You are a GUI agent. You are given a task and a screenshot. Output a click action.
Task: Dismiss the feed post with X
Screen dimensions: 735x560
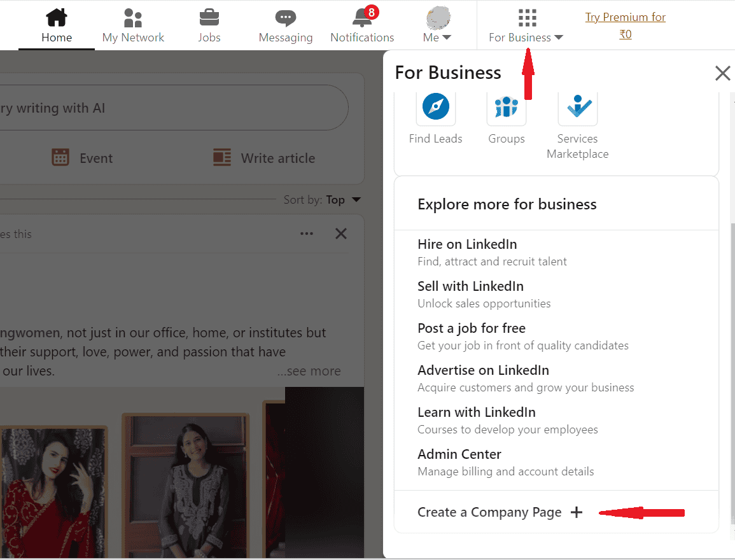click(341, 234)
